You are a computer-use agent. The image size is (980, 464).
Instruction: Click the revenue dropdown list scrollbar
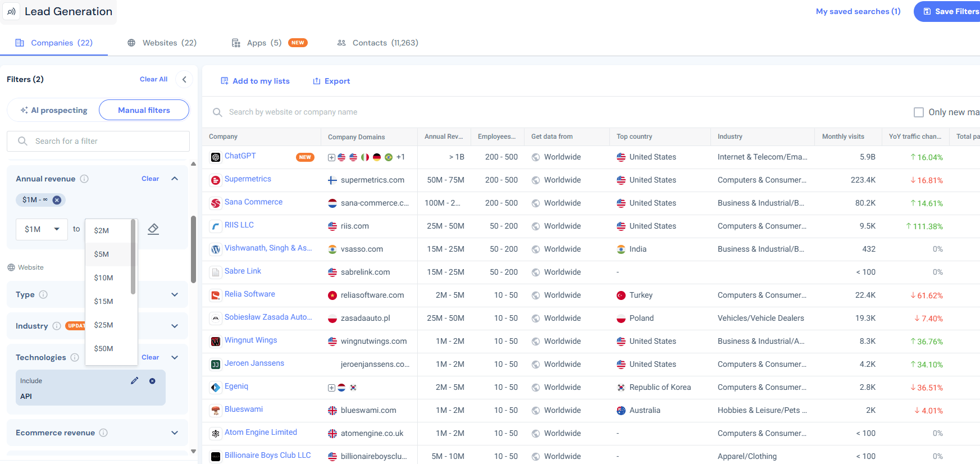(x=133, y=257)
